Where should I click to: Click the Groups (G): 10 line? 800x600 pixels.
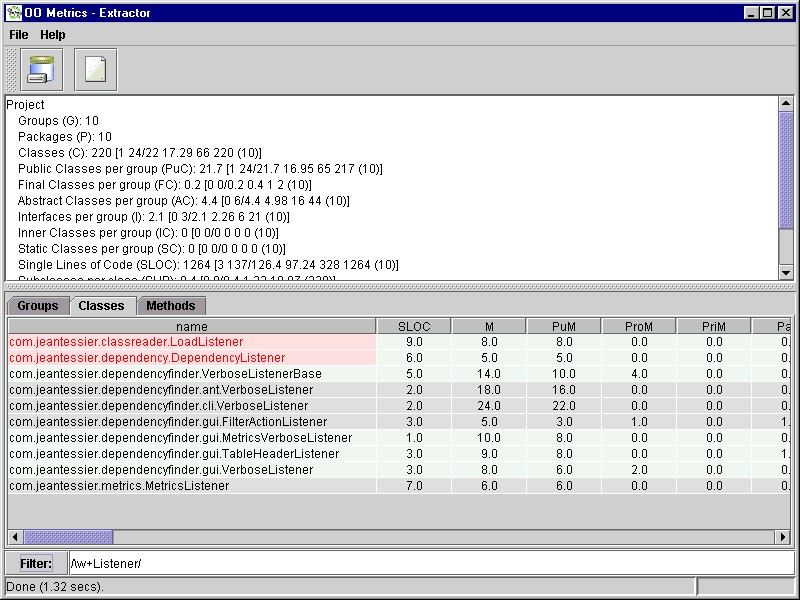tap(58, 121)
